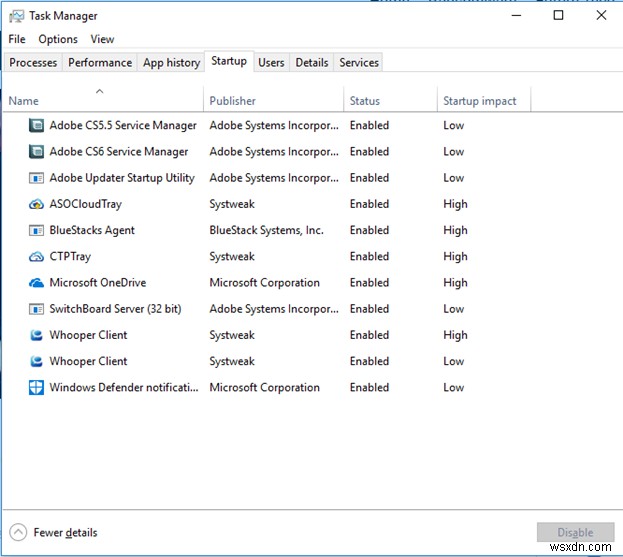Click Low impact in Adobe CS6 row
This screenshot has width=623, height=557.
pyautogui.click(x=453, y=152)
